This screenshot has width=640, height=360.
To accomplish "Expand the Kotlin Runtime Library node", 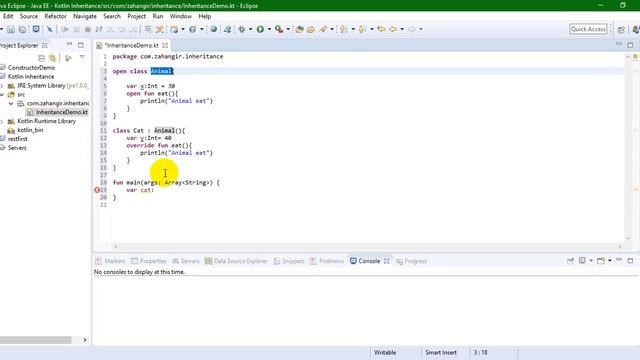I will [2, 121].
